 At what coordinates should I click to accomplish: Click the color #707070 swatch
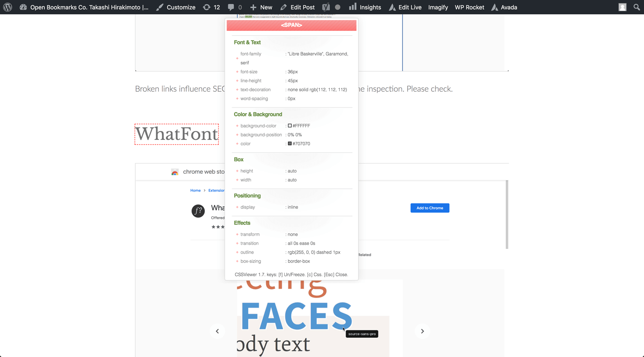290,144
